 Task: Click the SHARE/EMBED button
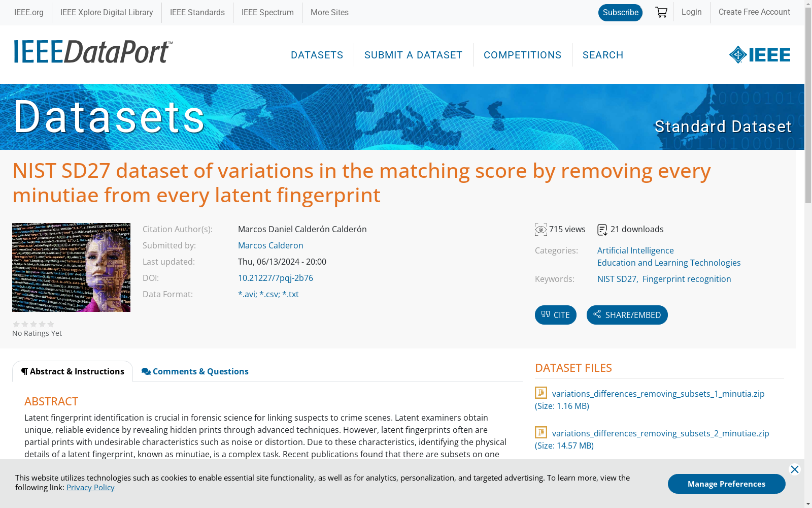[627, 315]
